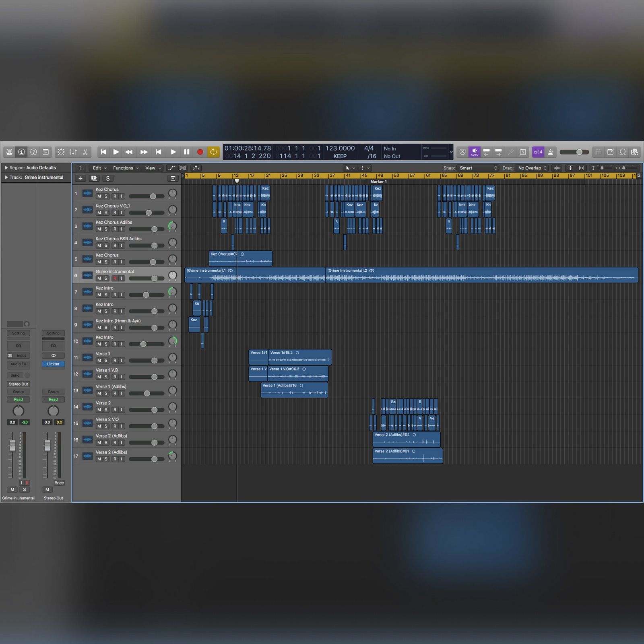The height and width of the screenshot is (644, 644).
Task: Mute the Kez Chorus Adlibs track
Action: (x=99, y=229)
